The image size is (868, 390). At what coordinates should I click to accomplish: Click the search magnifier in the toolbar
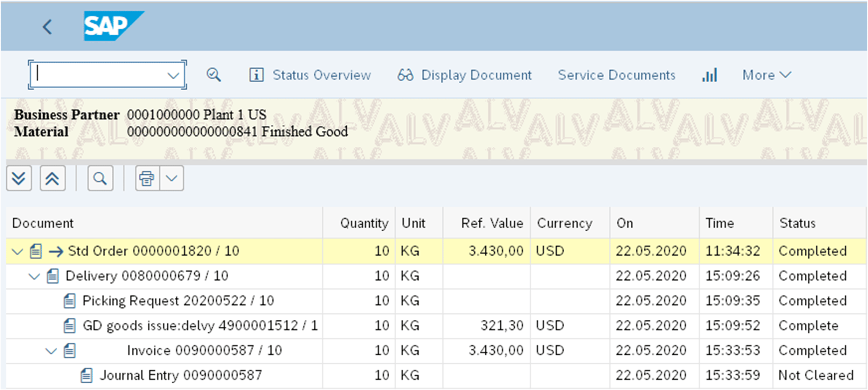click(x=214, y=74)
